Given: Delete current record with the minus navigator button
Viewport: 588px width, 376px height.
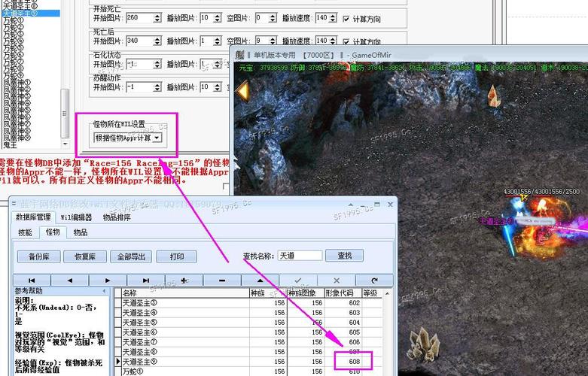Looking at the screenshot, I should tap(222, 280).
